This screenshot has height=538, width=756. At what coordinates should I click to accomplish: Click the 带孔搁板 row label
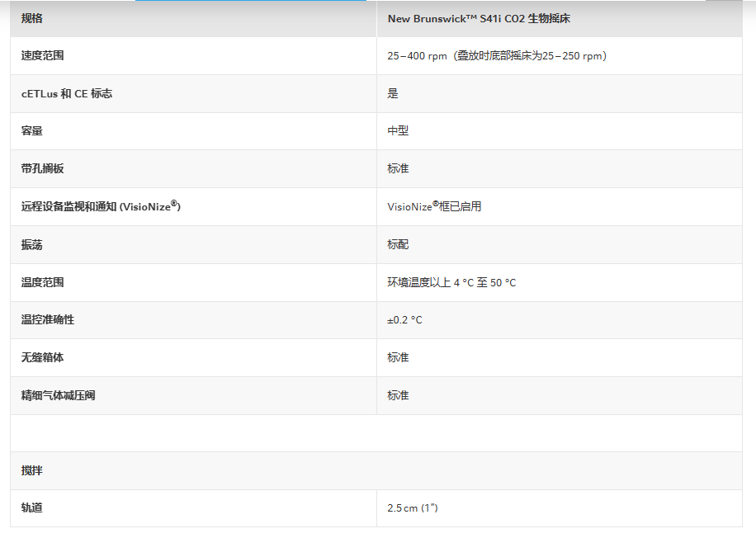coord(42,168)
